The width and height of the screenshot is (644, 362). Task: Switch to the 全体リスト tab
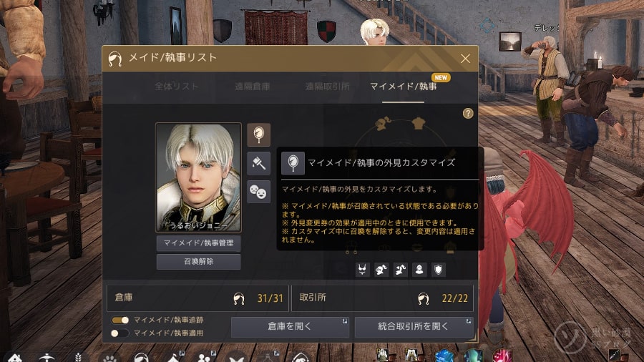pos(177,86)
